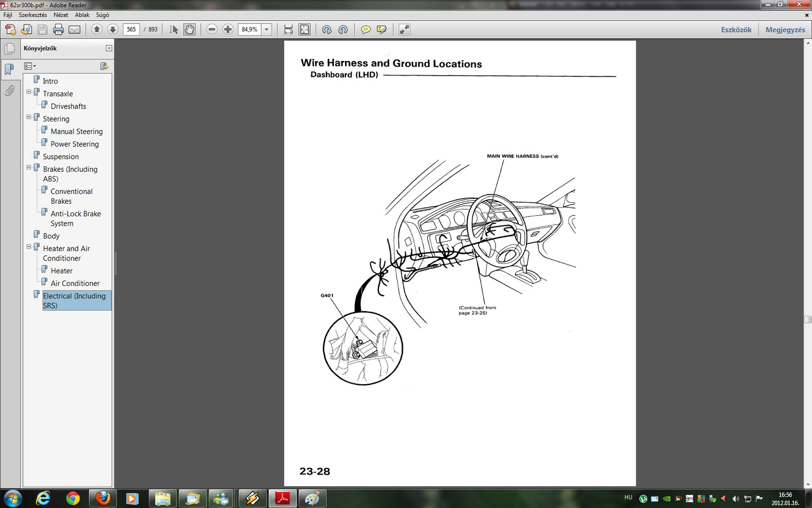812x508 pixels.
Task: Open the Windows Start button
Action: tap(12, 498)
